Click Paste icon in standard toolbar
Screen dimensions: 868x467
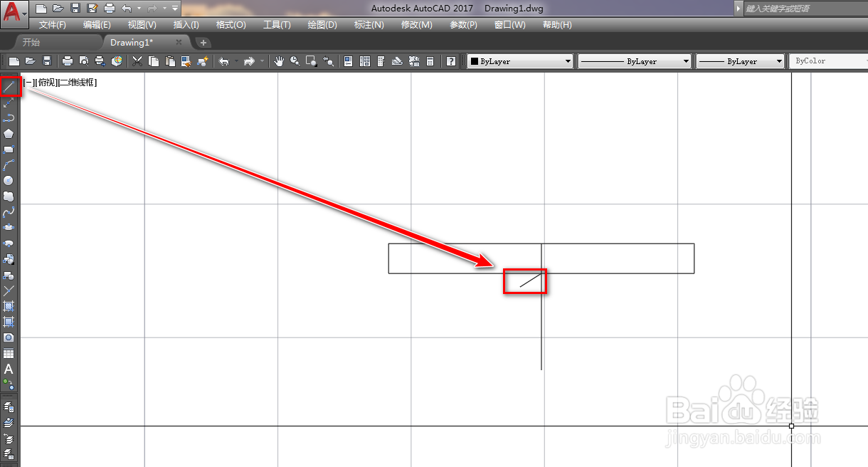point(170,61)
